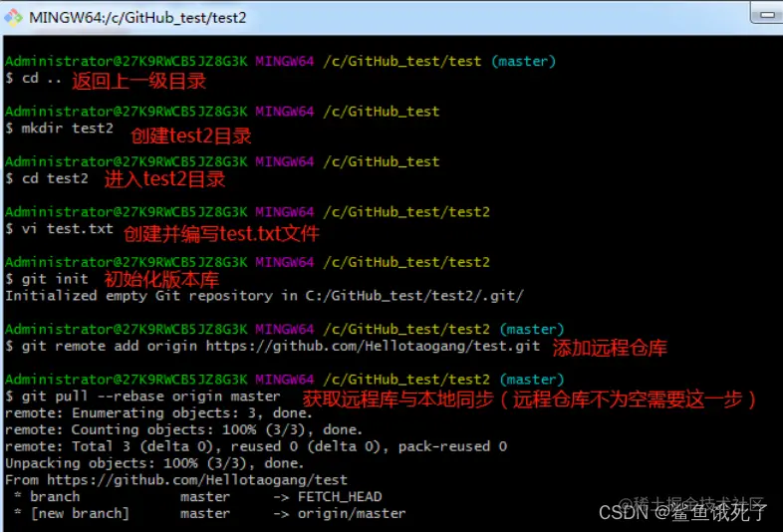The image size is (783, 532).
Task: Click the 'Initialized empty Git repository' output line
Action: pos(264,296)
